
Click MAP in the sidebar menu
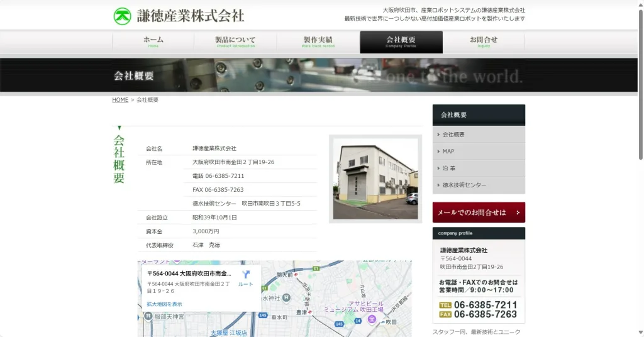pos(479,152)
